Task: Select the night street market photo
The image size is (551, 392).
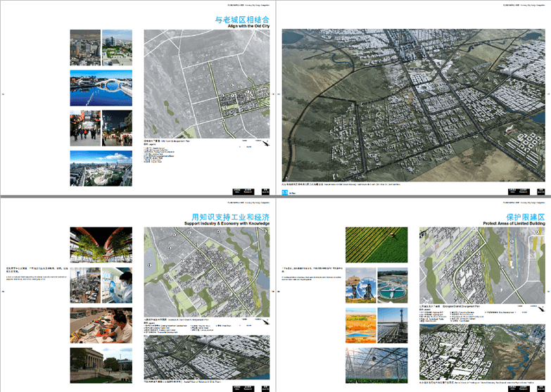Action: point(117,128)
